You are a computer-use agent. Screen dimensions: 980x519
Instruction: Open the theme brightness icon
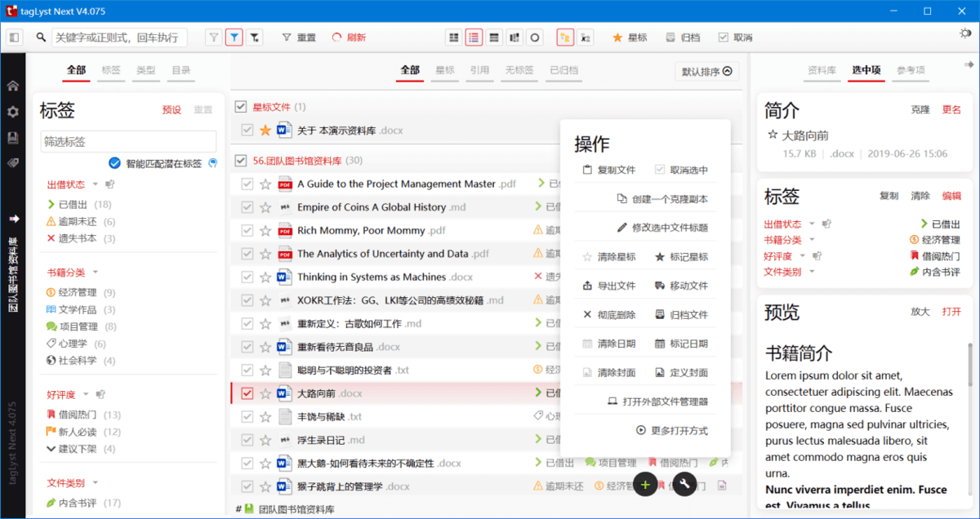pos(965,33)
